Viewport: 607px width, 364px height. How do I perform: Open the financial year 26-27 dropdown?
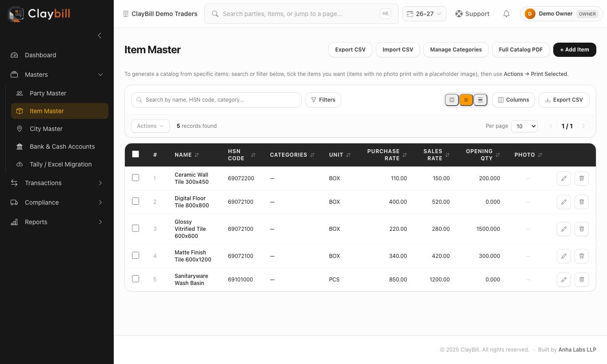(x=424, y=14)
